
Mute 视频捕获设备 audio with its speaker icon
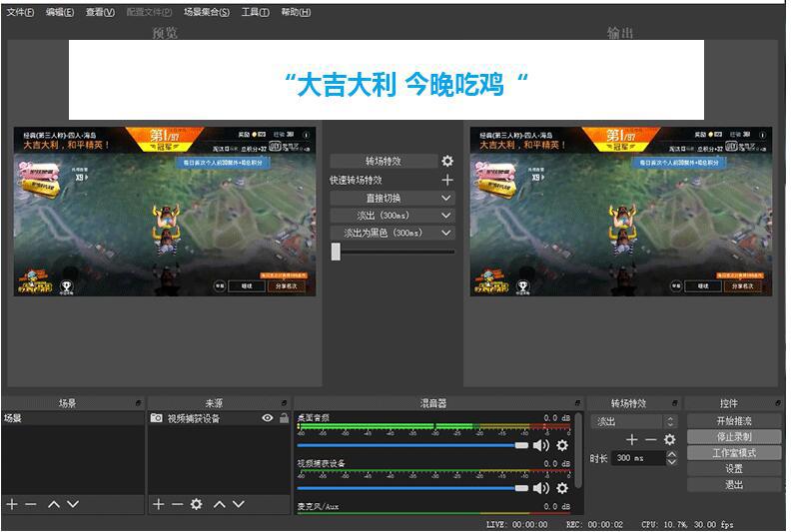tap(540, 488)
